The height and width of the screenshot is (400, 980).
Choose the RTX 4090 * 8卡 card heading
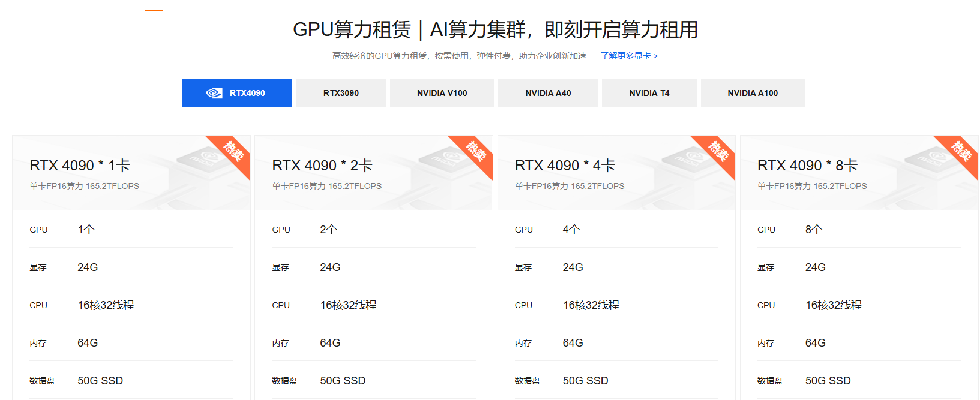(x=807, y=166)
